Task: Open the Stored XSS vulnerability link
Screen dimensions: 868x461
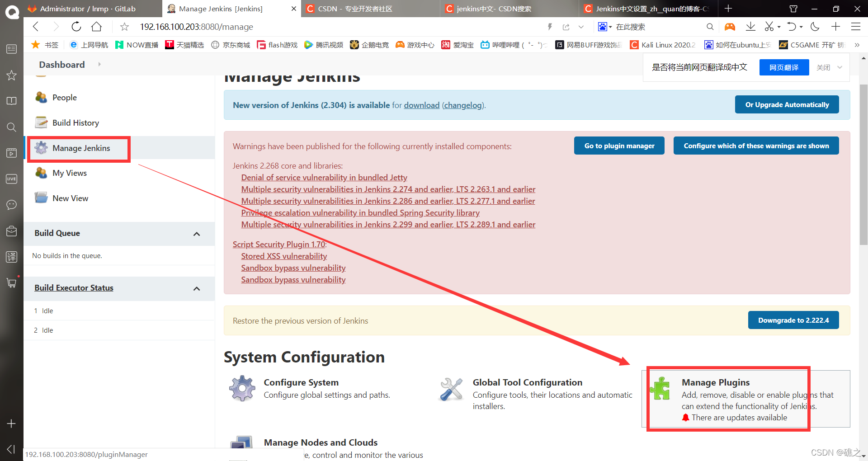Action: pos(284,256)
